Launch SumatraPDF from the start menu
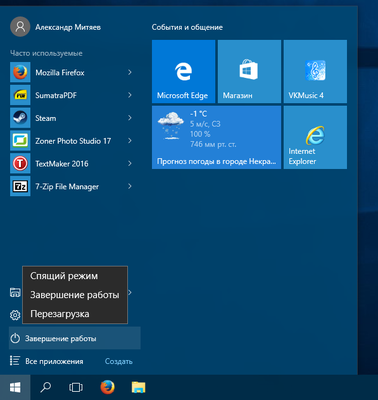Screen dimensions: 378x400 pyautogui.click(x=71, y=95)
